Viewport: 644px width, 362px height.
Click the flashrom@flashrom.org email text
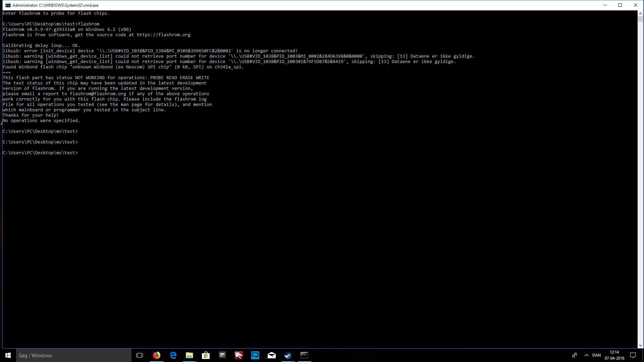(98, 94)
